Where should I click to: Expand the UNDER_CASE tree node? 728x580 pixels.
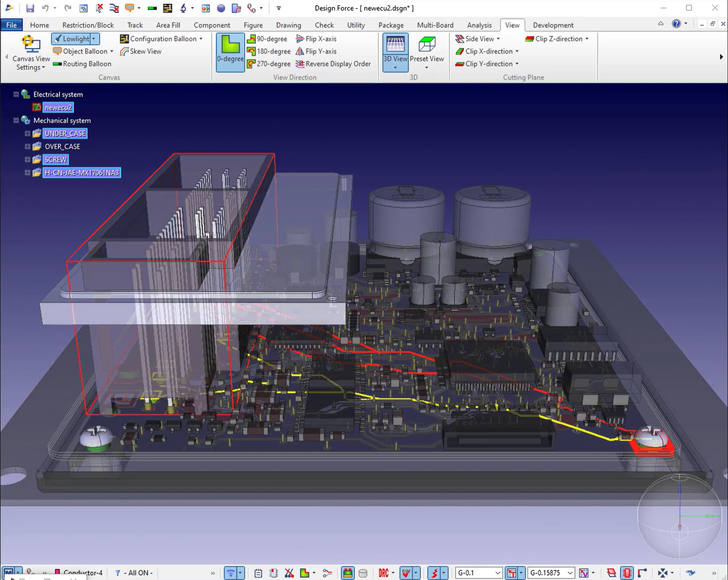click(27, 134)
